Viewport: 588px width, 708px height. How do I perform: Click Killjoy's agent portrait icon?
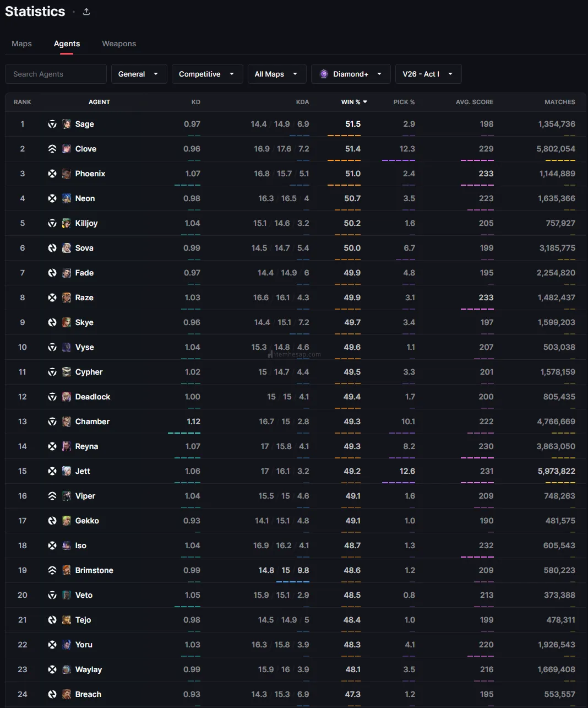(x=67, y=223)
